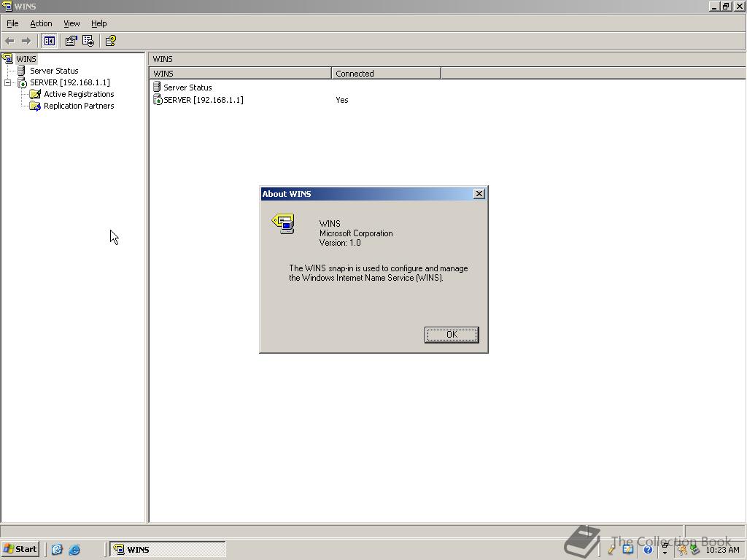Click Server Status icon in the list pane

click(157, 87)
